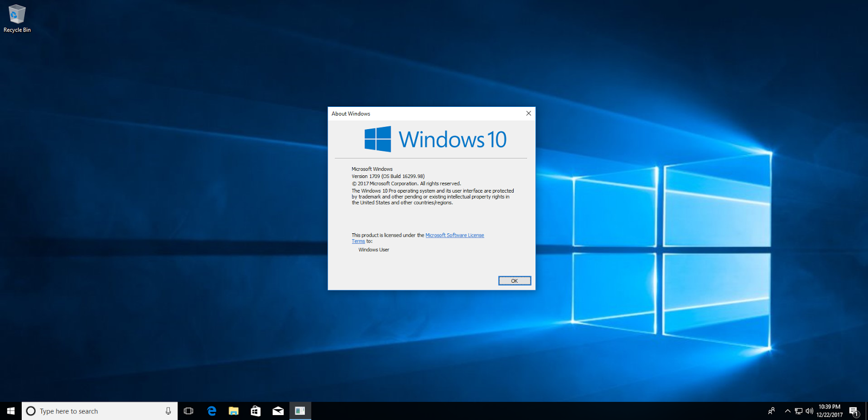Open the Windows Start menu
The width and height of the screenshot is (868, 420).
coord(11,411)
